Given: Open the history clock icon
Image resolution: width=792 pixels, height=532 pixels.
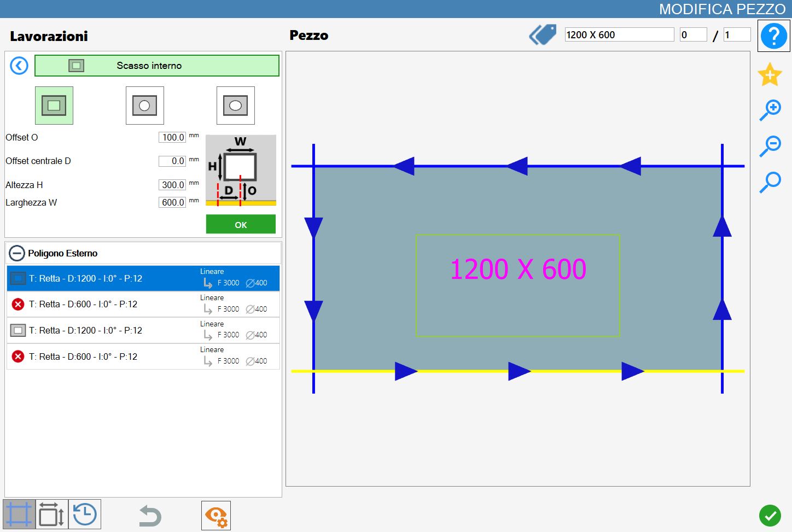Looking at the screenshot, I should (x=85, y=515).
